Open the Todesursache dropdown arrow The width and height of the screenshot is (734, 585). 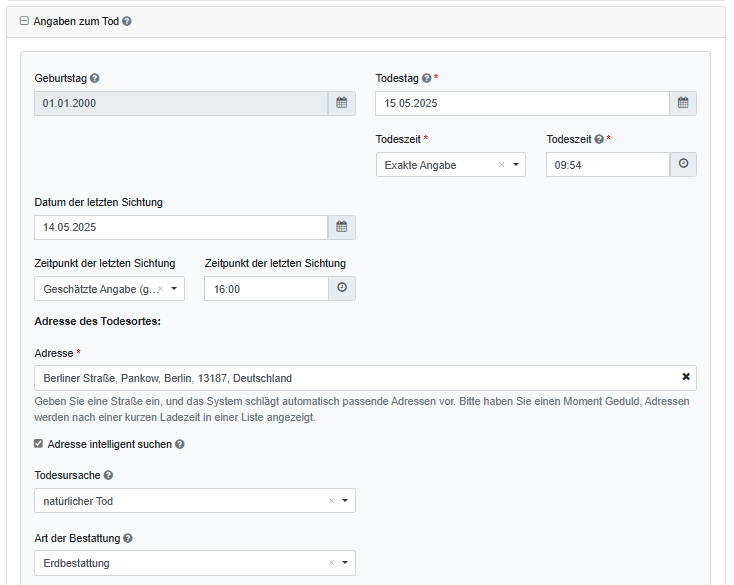pos(345,501)
